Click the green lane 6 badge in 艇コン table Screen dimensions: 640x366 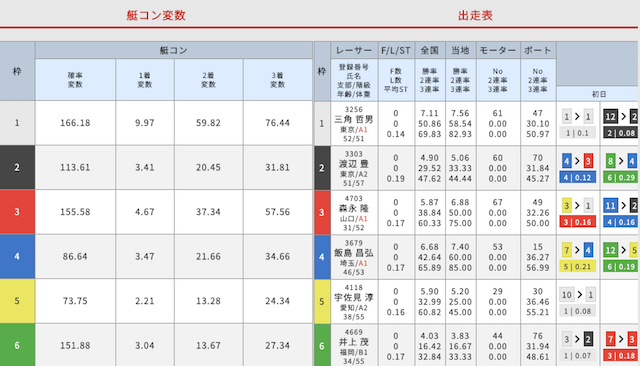coord(17,345)
